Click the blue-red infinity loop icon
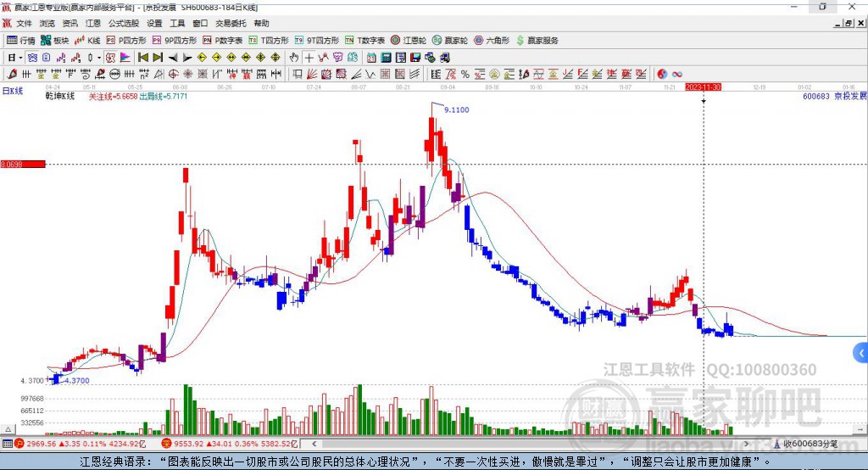 677,74
